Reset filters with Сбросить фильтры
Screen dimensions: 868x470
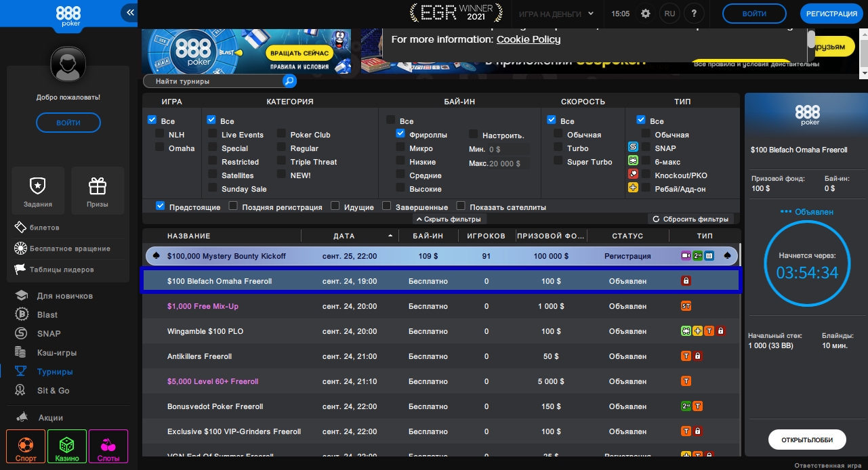[x=691, y=219]
